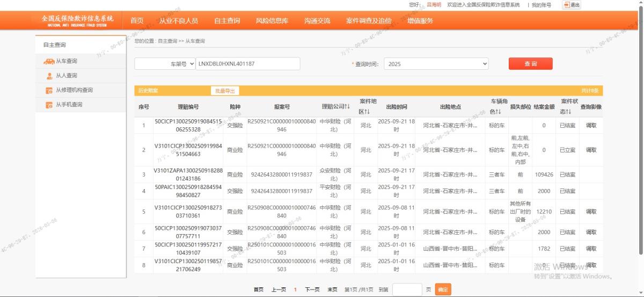This screenshot has width=644, height=297.
Task: Sort by 案件地区 column header
Action: [368, 107]
